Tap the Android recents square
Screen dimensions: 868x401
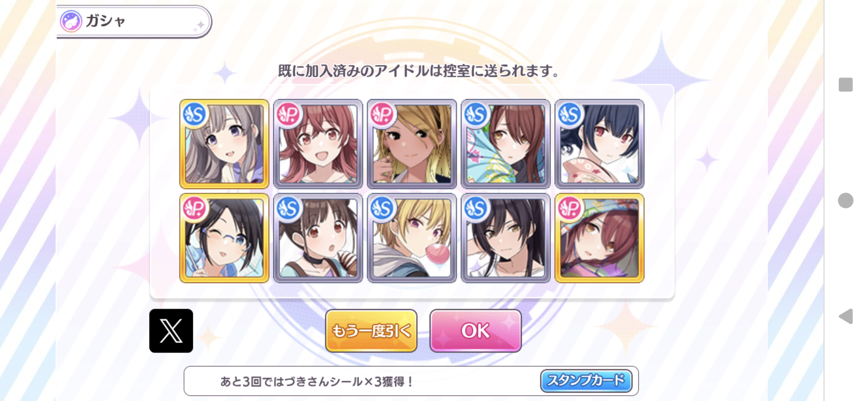pyautogui.click(x=845, y=85)
